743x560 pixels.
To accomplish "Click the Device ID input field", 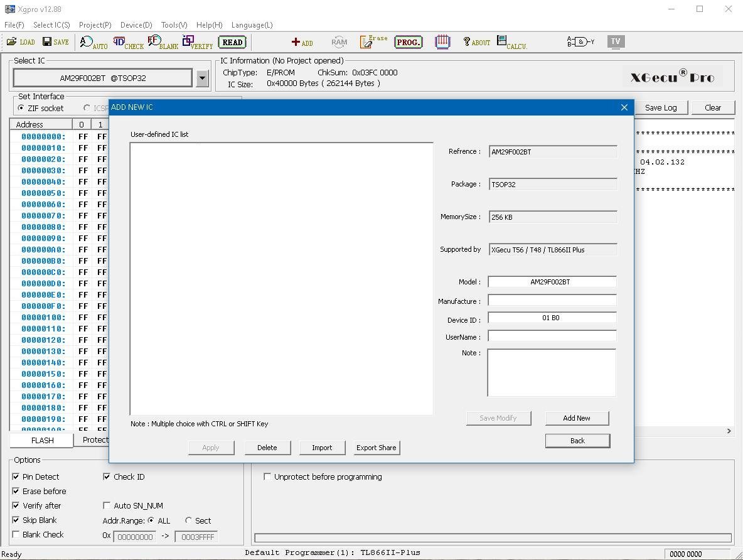I will click(552, 318).
